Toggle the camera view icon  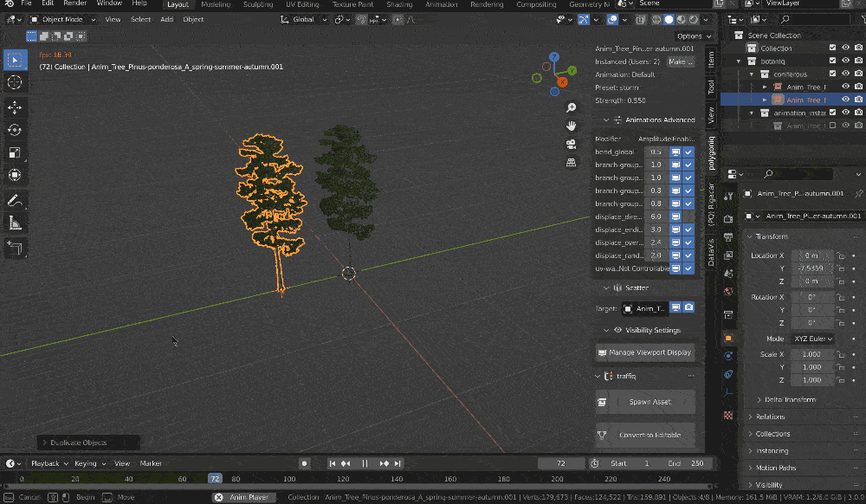point(571,144)
